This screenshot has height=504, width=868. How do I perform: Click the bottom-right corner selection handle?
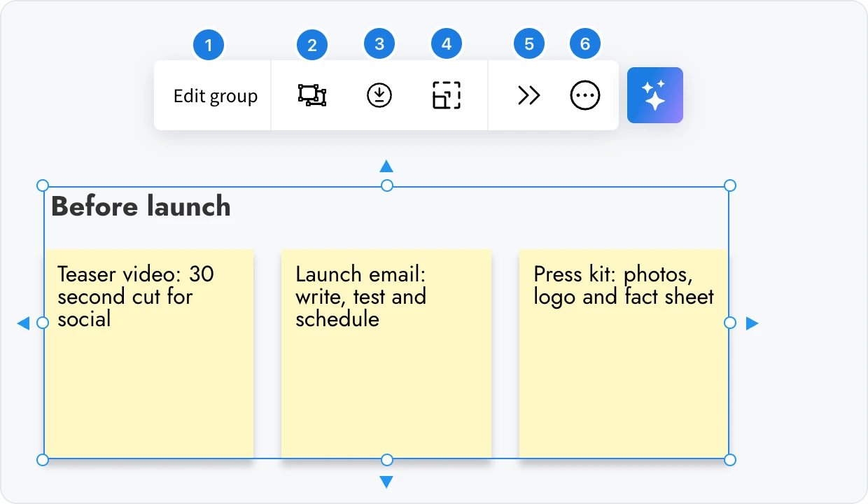pyautogui.click(x=730, y=460)
